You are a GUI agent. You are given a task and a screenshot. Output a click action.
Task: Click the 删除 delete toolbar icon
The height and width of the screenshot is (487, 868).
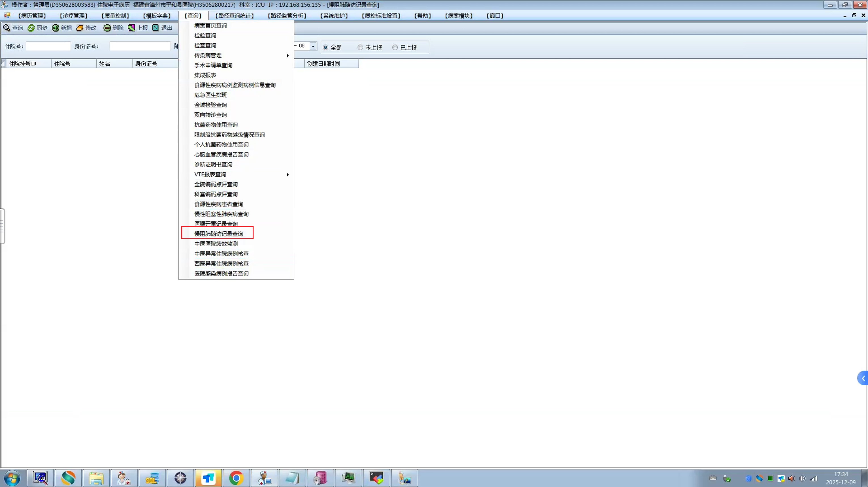[107, 28]
